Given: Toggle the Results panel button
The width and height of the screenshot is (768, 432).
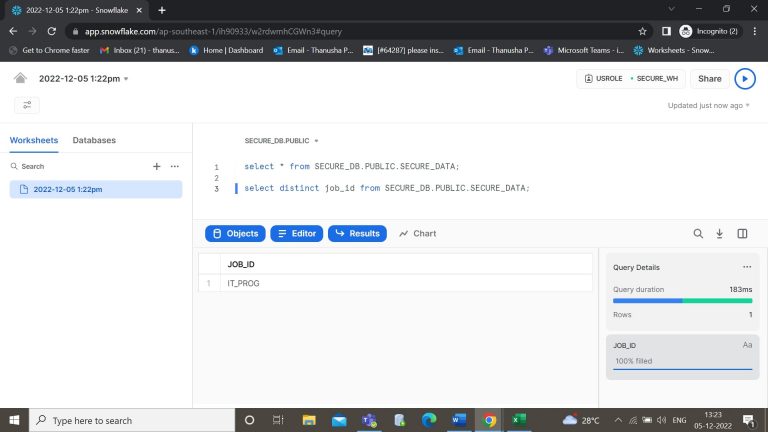Looking at the screenshot, I should pos(356,233).
